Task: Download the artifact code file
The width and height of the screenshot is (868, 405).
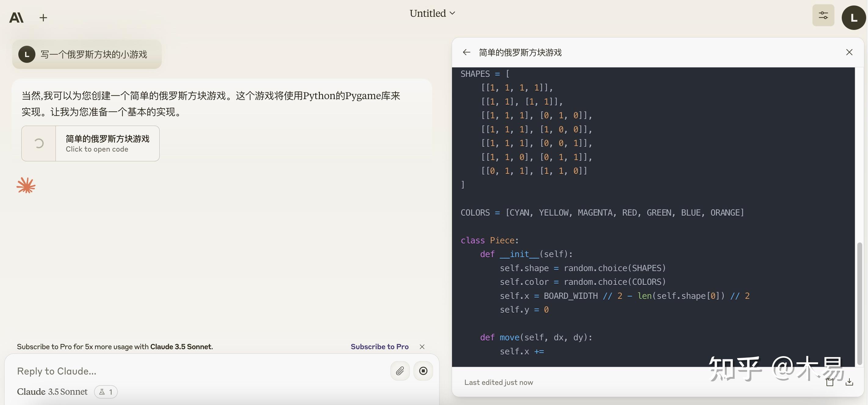Action: click(x=849, y=382)
